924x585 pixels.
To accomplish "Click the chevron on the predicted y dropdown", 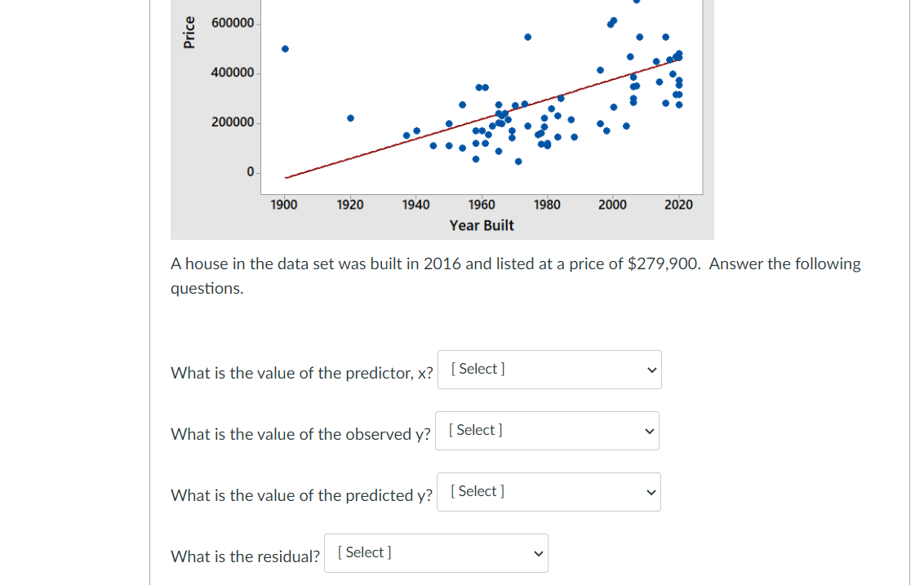I will pos(650,491).
